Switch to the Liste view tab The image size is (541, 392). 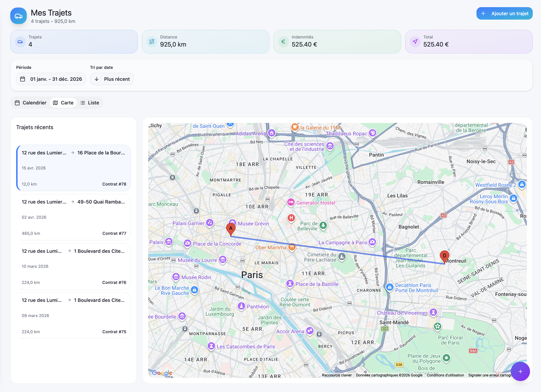(x=90, y=103)
